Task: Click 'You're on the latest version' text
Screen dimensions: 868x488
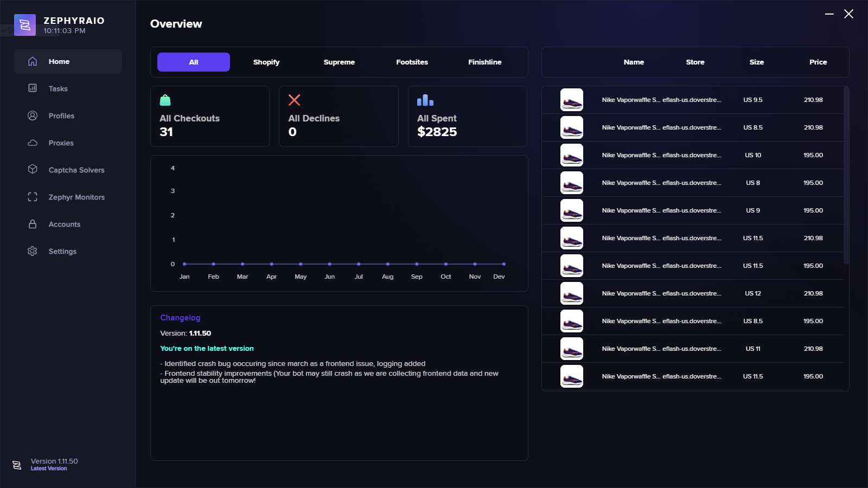Action: tap(207, 349)
